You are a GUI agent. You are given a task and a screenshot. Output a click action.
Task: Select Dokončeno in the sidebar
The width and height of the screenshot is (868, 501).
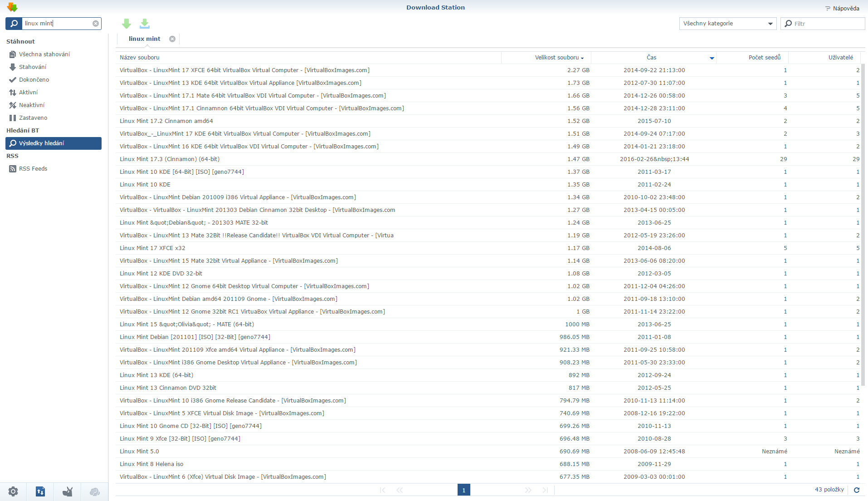coord(34,80)
